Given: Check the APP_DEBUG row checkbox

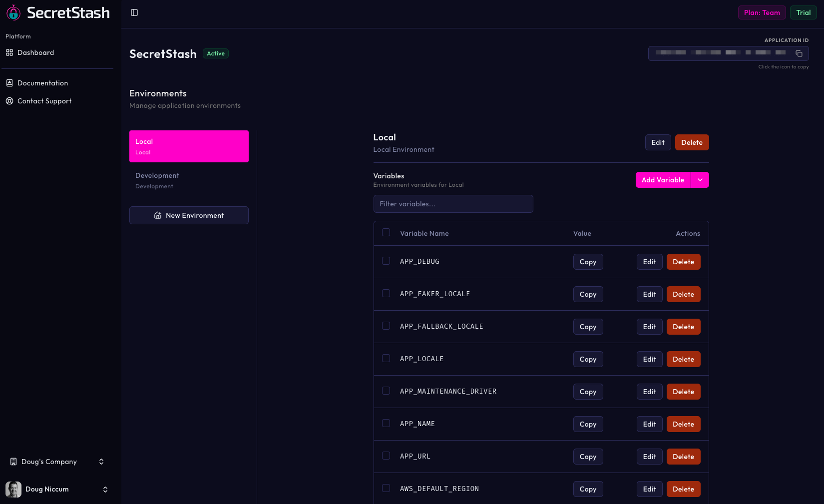Looking at the screenshot, I should pos(386,261).
